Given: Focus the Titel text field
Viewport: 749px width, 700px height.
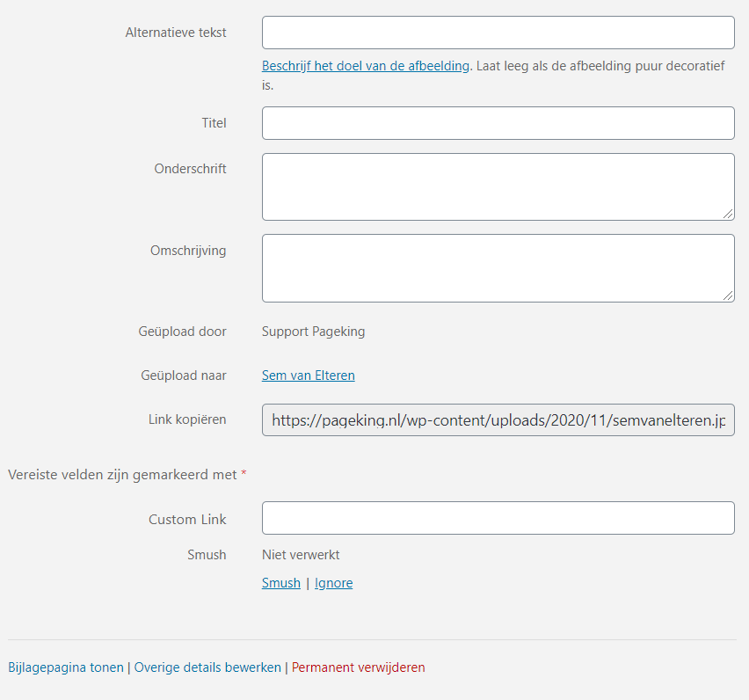Looking at the screenshot, I should tap(498, 123).
